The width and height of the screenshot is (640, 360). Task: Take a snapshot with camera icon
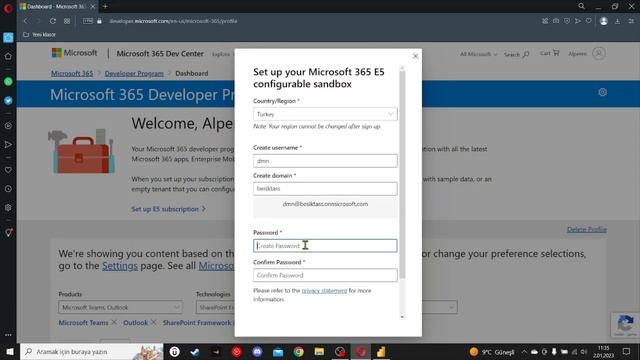(x=556, y=21)
